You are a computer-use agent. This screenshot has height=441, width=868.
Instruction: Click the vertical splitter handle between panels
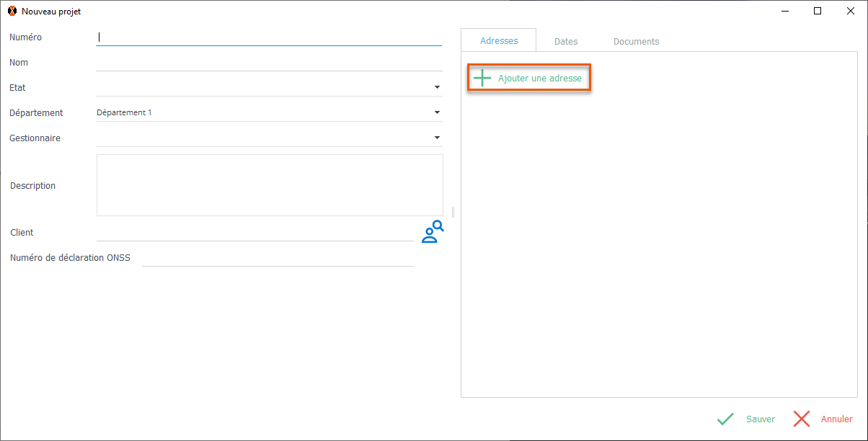pyautogui.click(x=453, y=212)
